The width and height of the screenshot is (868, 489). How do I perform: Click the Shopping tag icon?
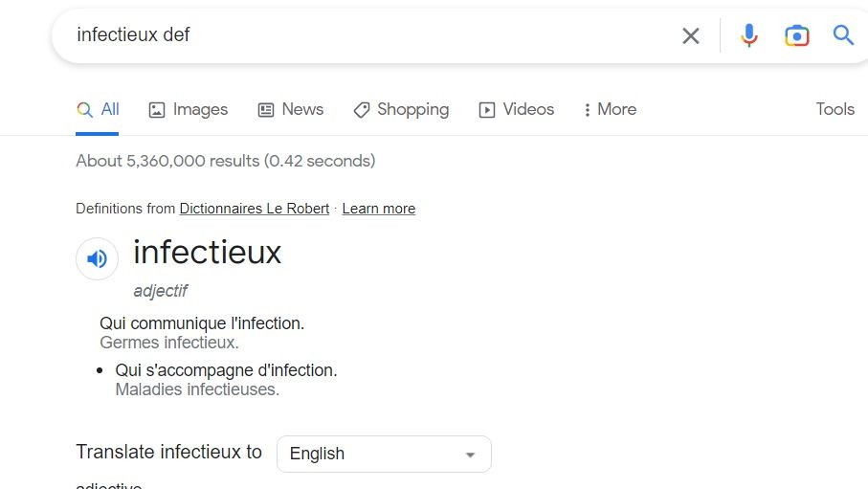[361, 110]
